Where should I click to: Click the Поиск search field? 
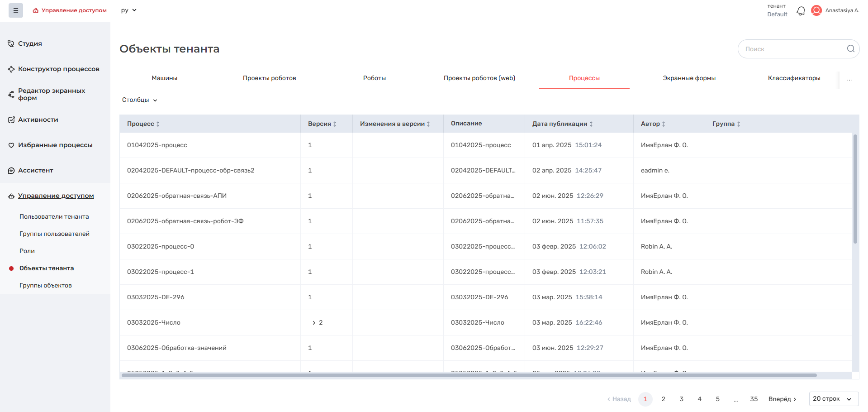792,49
